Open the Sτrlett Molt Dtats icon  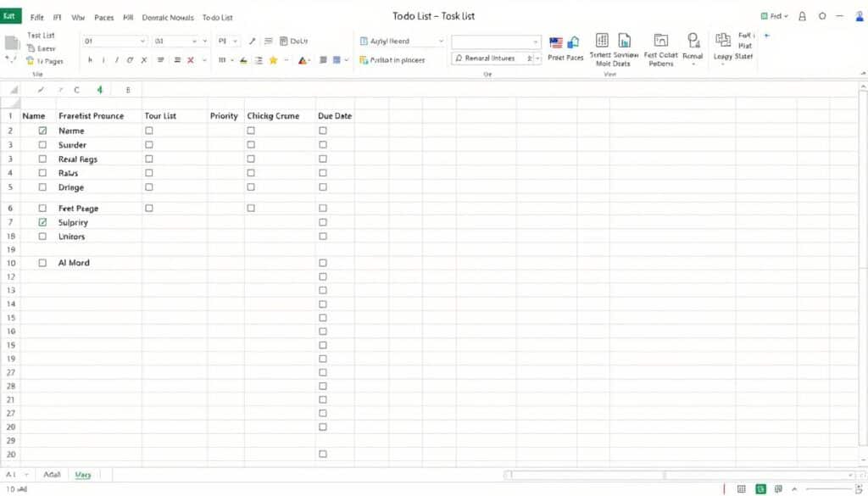coord(602,40)
